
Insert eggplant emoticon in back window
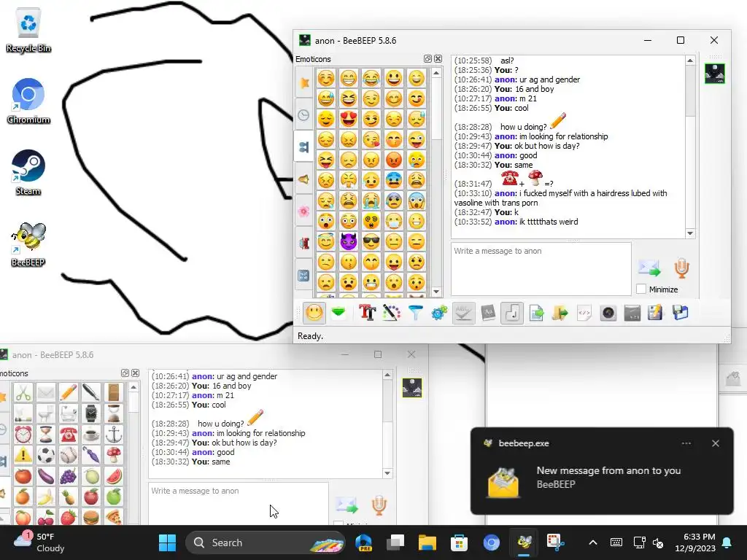click(x=46, y=475)
